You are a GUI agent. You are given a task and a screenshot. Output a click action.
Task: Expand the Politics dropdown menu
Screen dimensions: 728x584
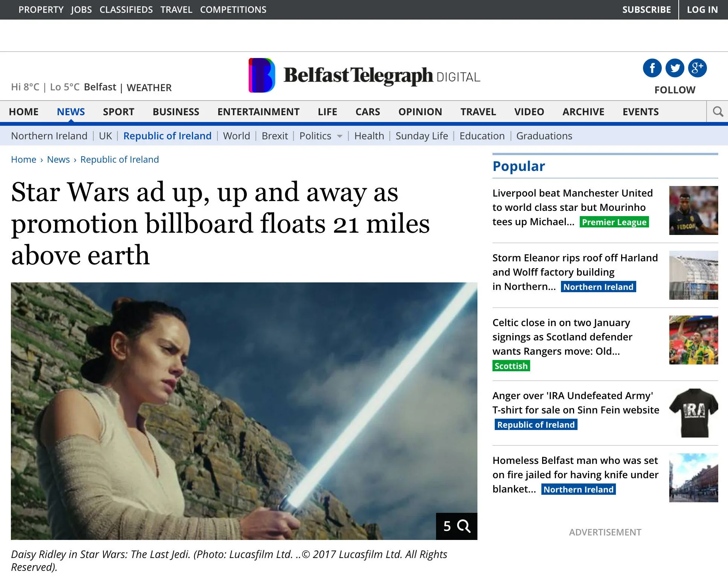tap(320, 136)
